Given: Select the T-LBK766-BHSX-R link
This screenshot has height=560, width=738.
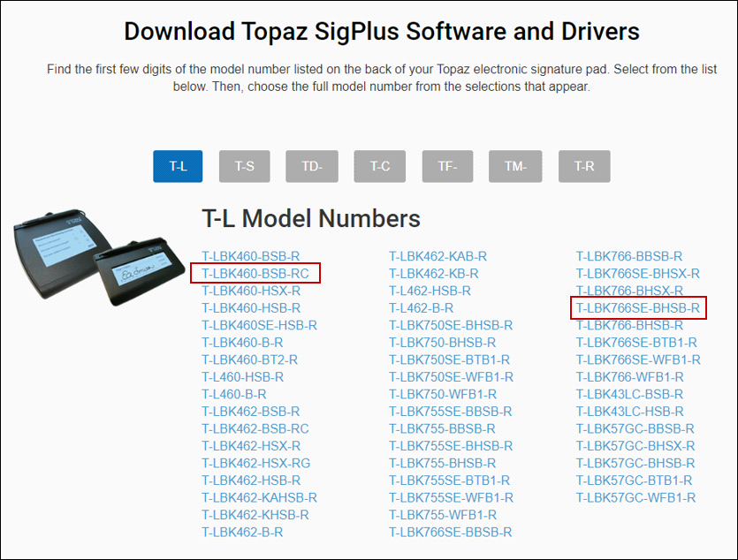Looking at the screenshot, I should click(630, 291).
